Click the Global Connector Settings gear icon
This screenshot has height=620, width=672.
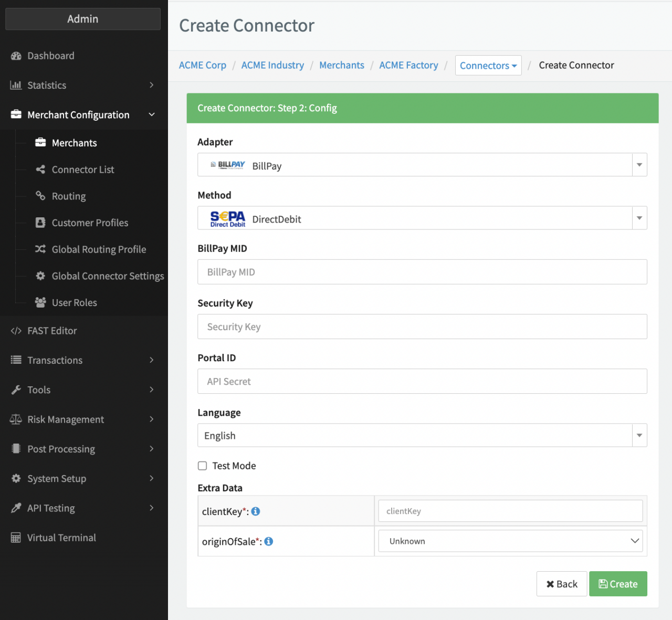(40, 276)
